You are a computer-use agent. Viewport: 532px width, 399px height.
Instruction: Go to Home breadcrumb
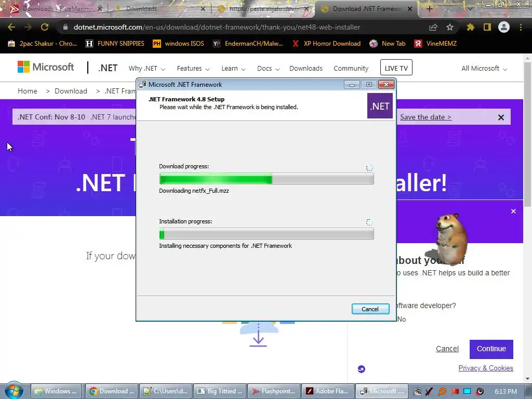tap(28, 91)
